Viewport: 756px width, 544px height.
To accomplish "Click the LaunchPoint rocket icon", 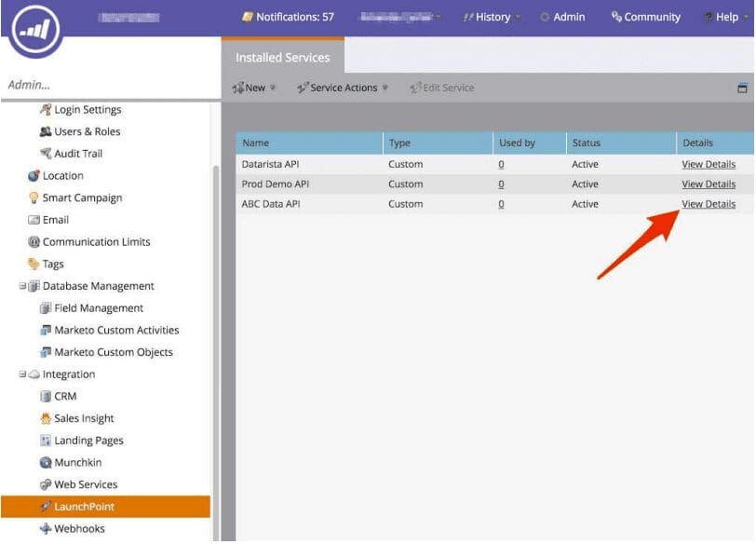I will [x=46, y=507].
